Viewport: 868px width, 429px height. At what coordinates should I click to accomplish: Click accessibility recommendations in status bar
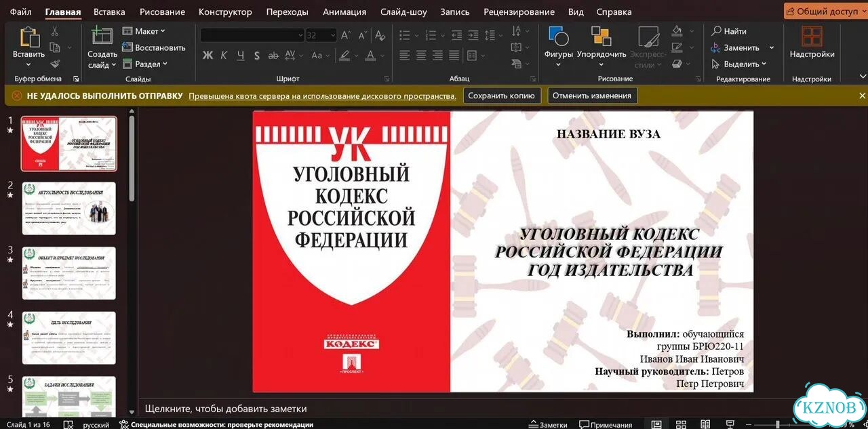click(x=216, y=425)
